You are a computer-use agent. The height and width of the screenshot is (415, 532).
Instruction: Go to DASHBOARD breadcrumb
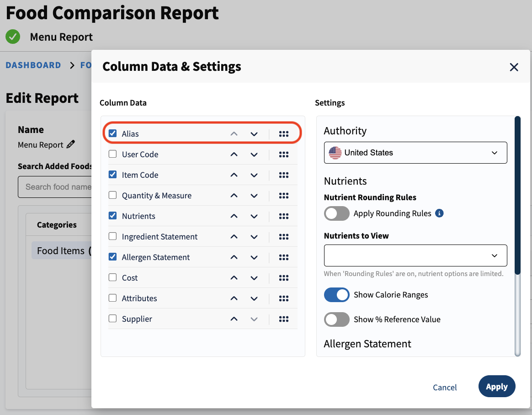tap(33, 65)
